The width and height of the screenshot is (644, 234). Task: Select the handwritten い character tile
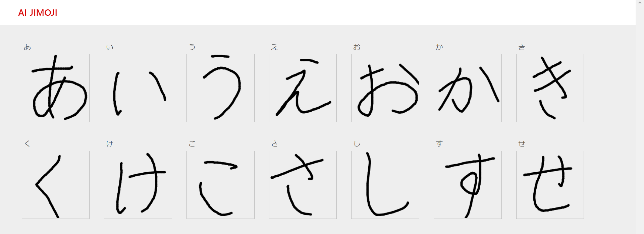click(138, 87)
